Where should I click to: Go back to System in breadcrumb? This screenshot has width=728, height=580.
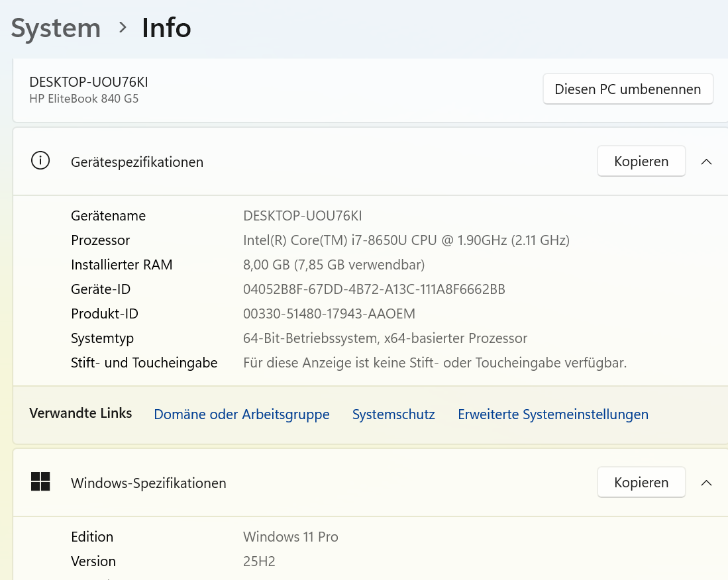(56, 28)
